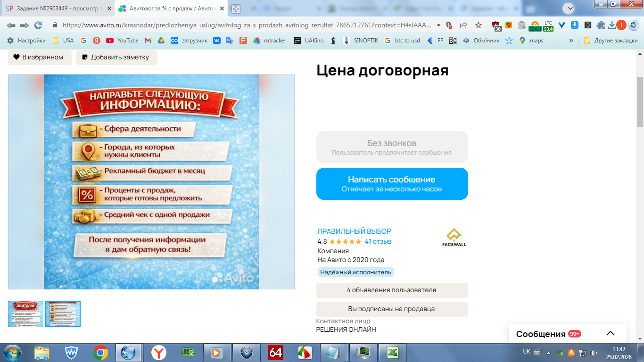Screen dimensions: 644x362
Task: Open the browser extensions puzzle icon
Action: click(x=601, y=25)
